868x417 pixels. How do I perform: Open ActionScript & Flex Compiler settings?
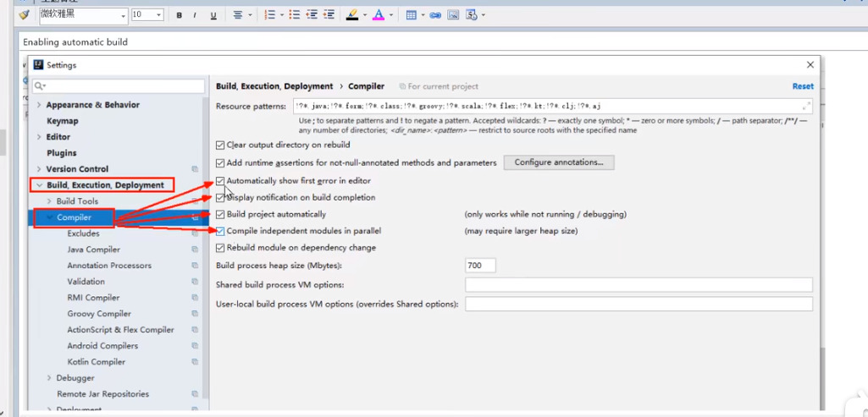tap(121, 330)
